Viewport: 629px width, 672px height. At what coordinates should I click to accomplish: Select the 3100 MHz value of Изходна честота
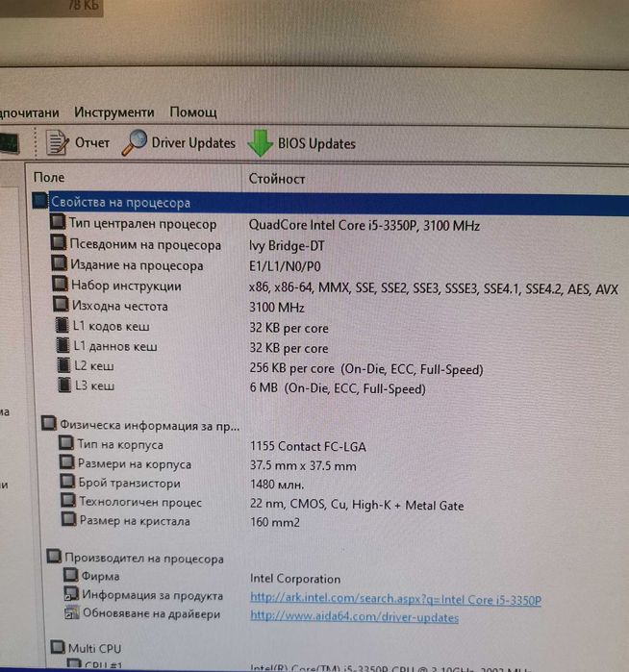pyautogui.click(x=277, y=308)
